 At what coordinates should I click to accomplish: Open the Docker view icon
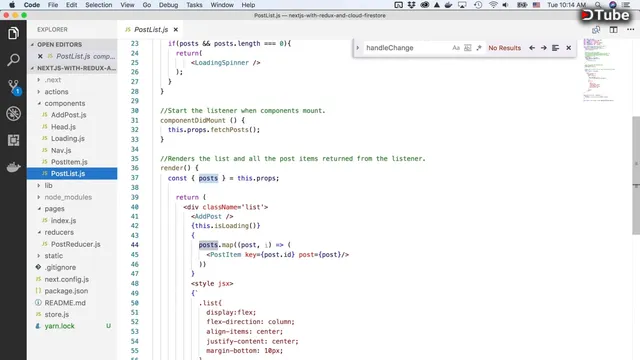[13, 167]
